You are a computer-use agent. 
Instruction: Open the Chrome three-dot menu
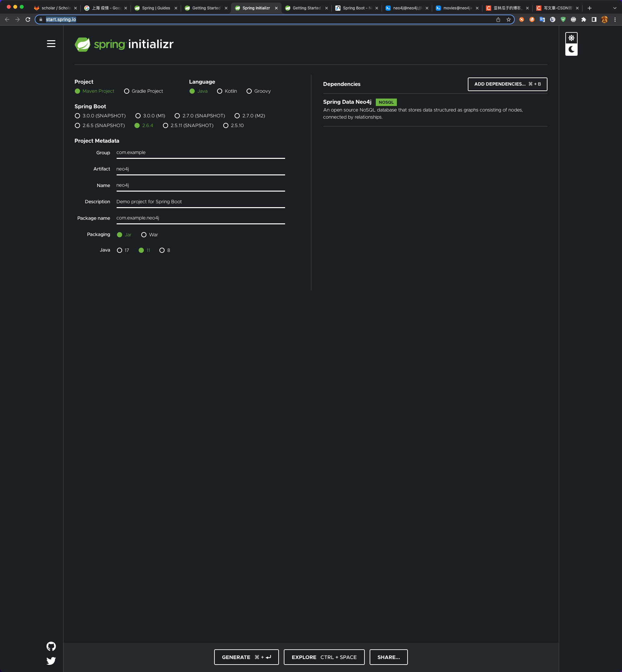click(615, 19)
